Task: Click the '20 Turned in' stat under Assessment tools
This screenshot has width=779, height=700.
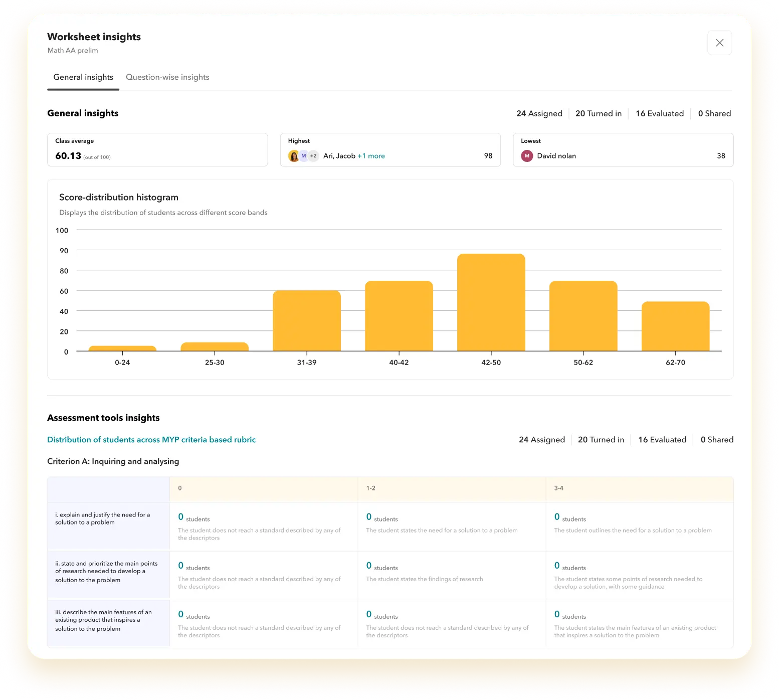Action: (x=601, y=440)
